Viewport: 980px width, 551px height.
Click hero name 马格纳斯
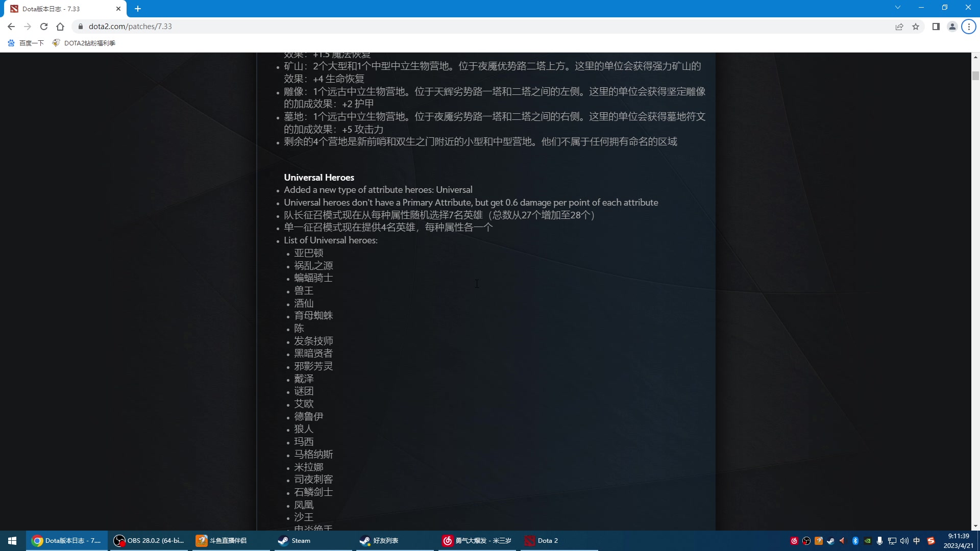coord(313,454)
